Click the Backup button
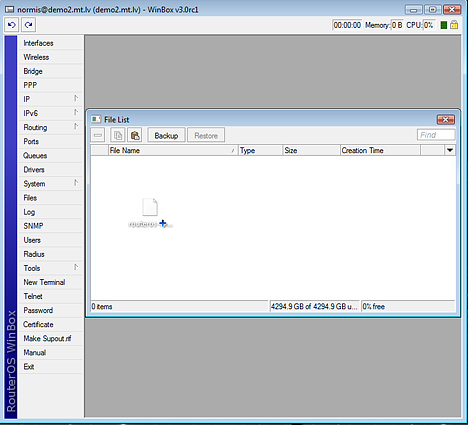Screen dimensions: 468x425 coord(166,135)
